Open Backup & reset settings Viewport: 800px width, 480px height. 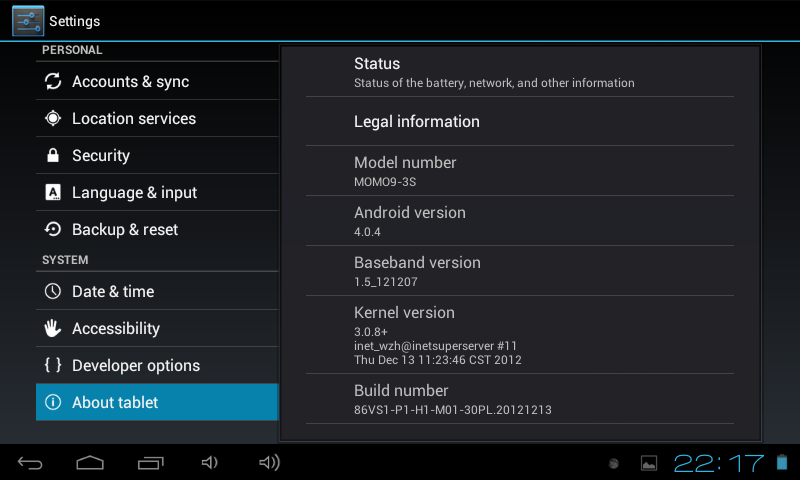pos(124,230)
